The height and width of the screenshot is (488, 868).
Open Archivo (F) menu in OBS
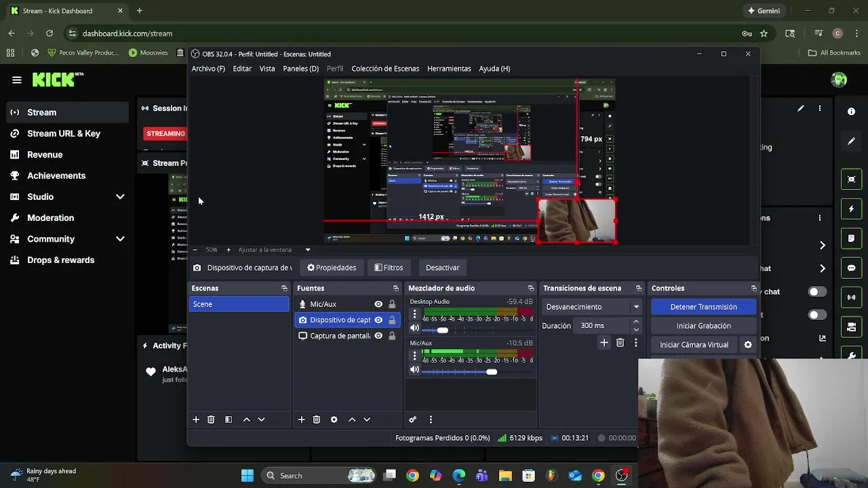[x=208, y=68]
